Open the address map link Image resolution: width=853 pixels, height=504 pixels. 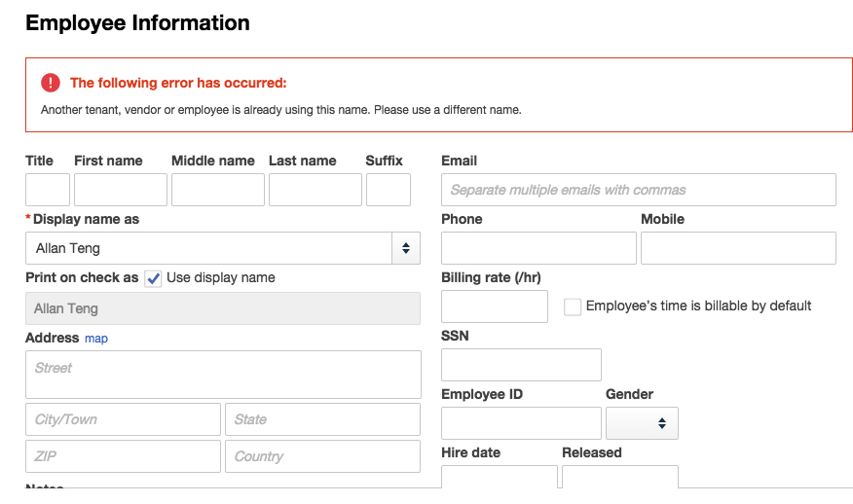coord(96,339)
